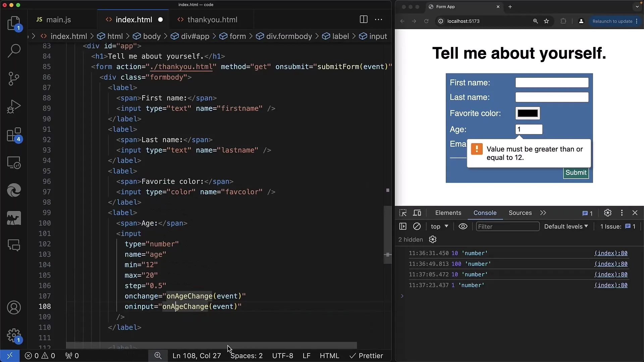Clear the DevTools console
Viewport: 644px width, 362px height.
pos(417,227)
